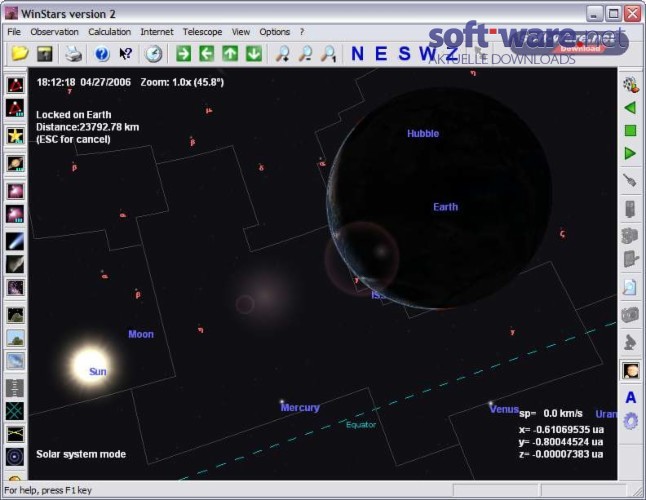
Task: Click the Venus label
Action: click(504, 409)
